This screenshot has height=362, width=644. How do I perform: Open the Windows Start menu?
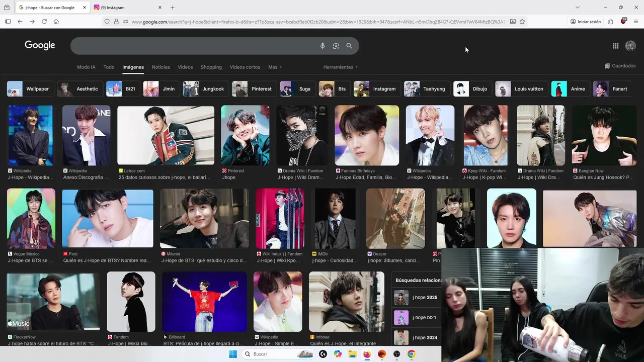(x=233, y=354)
